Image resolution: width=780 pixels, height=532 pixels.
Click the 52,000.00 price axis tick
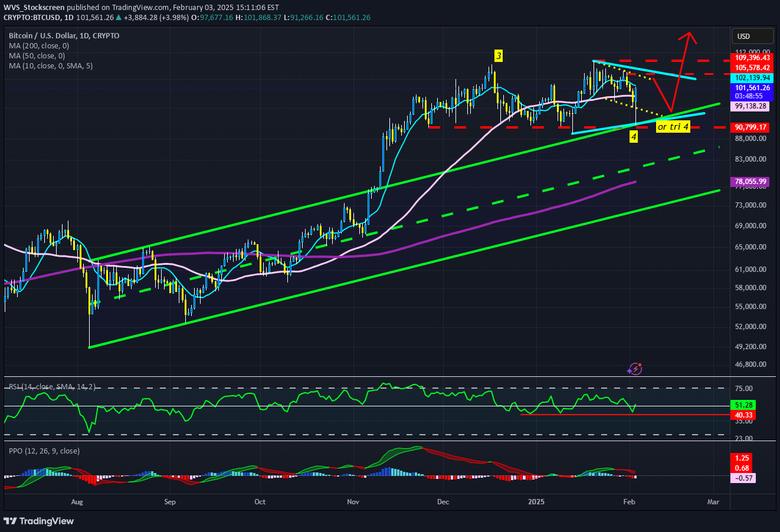point(751,327)
